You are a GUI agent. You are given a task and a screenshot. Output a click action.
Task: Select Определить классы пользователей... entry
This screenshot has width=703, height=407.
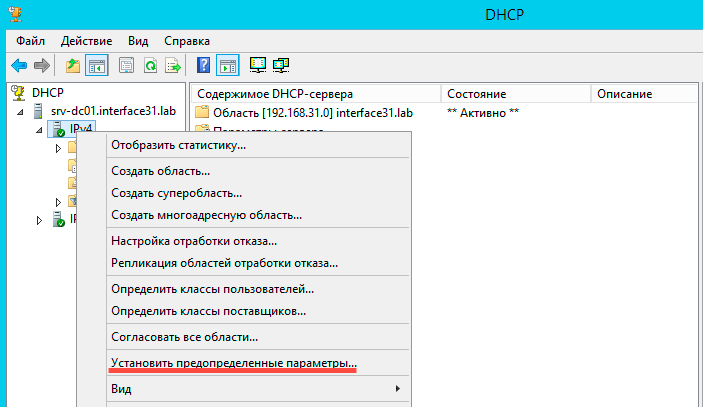click(x=258, y=289)
